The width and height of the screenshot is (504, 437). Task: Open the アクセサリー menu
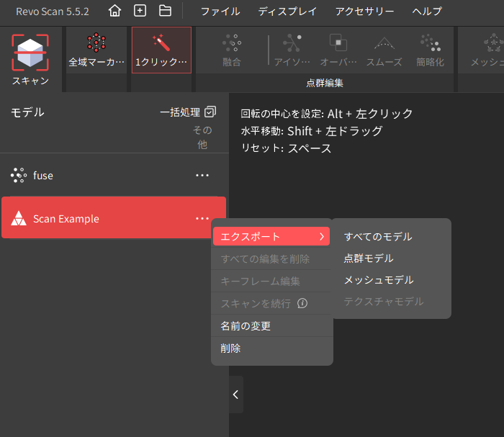coord(364,12)
